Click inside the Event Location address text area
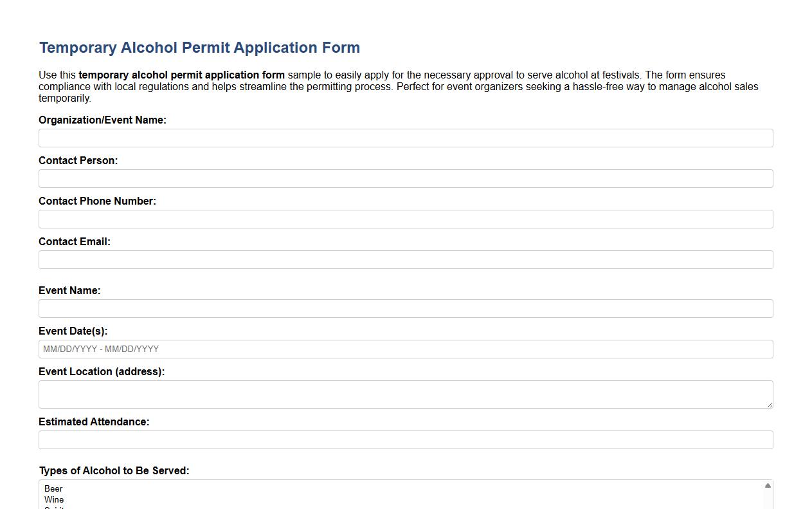The height and width of the screenshot is (509, 812). point(406,393)
